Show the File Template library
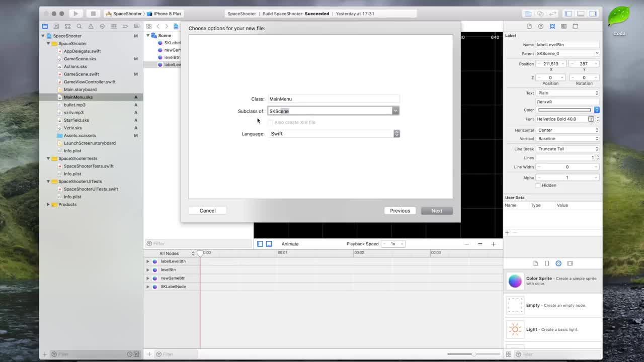Screen dimensions: 644x362 click(x=535, y=263)
